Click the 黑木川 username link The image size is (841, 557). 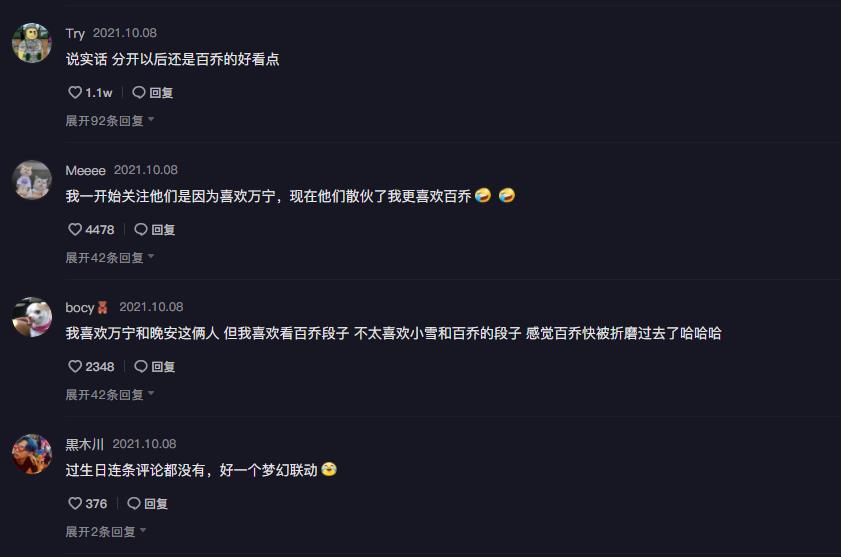(85, 444)
